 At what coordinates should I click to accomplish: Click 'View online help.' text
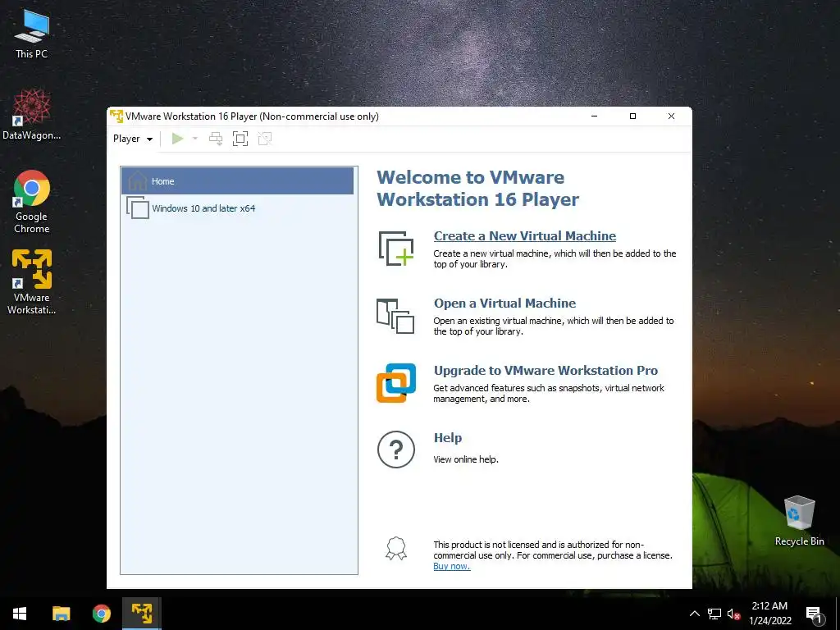466,459
